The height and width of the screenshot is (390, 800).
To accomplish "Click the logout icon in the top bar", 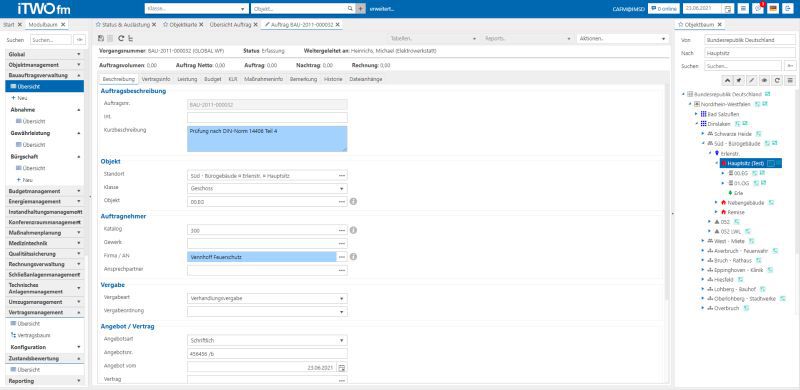I will coord(787,9).
